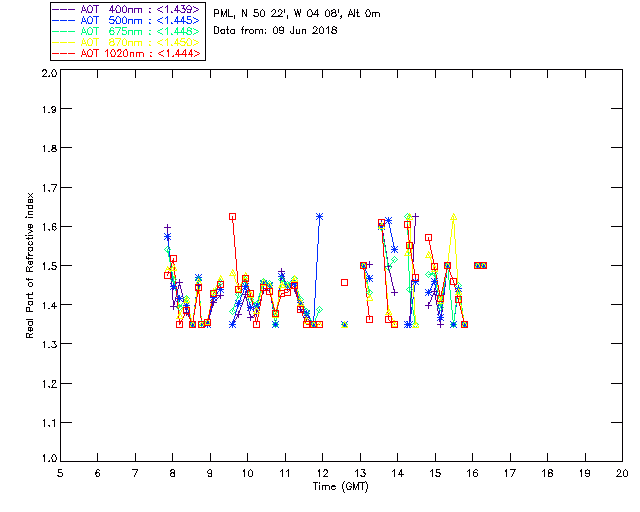
Task: Click the blue asterisk peak near 12 GMT
Action: click(319, 216)
